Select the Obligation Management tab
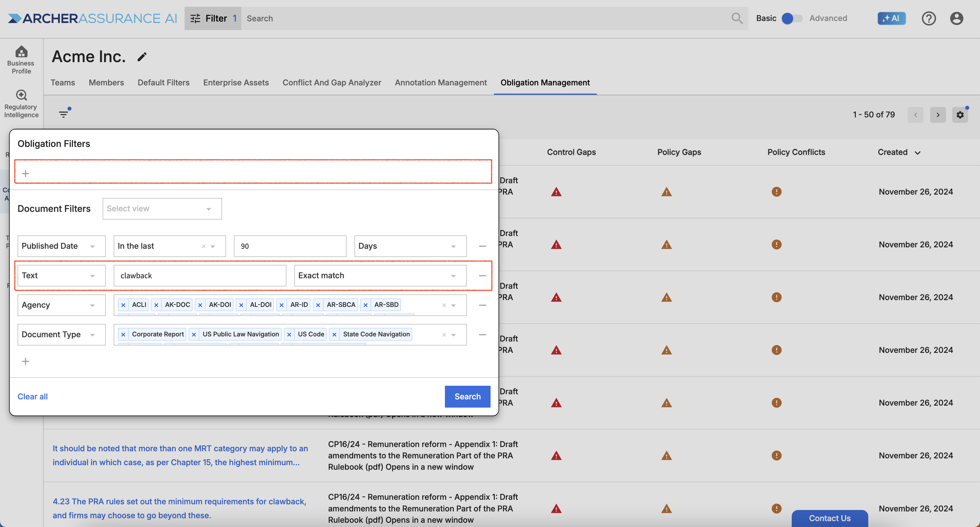This screenshot has height=527, width=980. coord(545,83)
